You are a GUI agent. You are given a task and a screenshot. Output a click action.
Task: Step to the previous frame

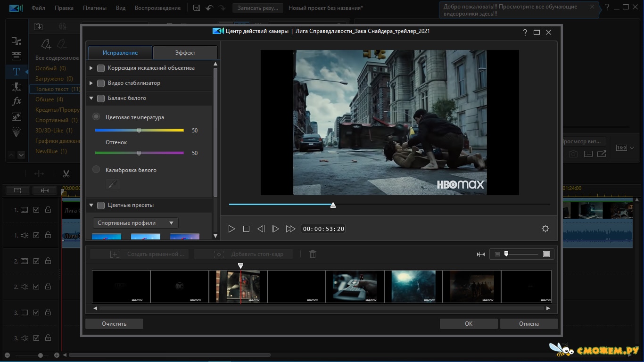click(x=261, y=229)
